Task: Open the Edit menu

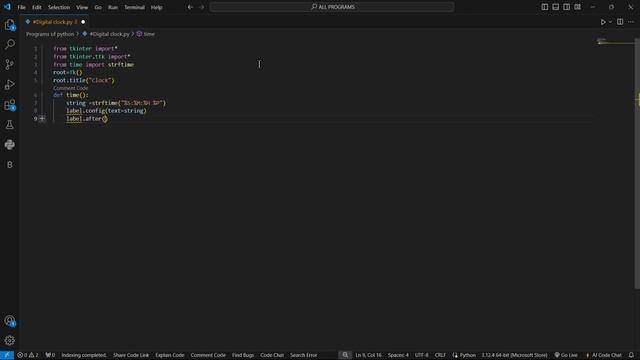Action: coord(37,7)
